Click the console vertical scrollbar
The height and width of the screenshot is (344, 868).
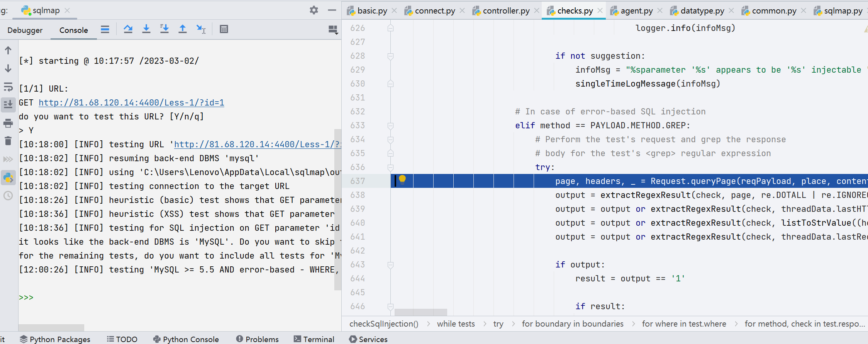[x=338, y=209]
